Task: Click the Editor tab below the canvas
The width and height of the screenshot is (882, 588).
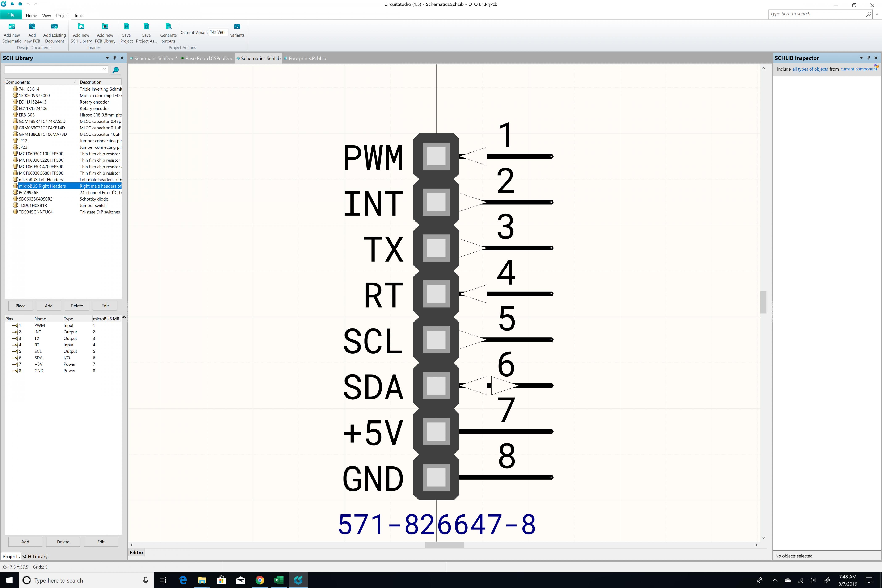Action: [136, 552]
